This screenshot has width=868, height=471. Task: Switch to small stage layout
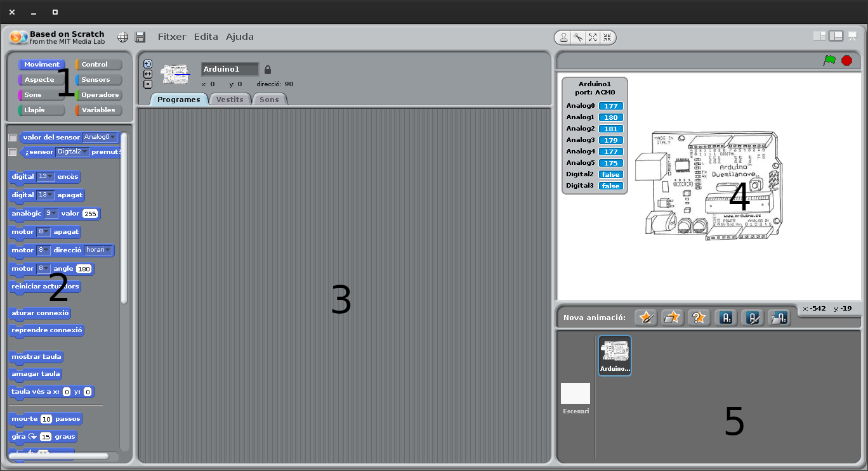pyautogui.click(x=820, y=36)
